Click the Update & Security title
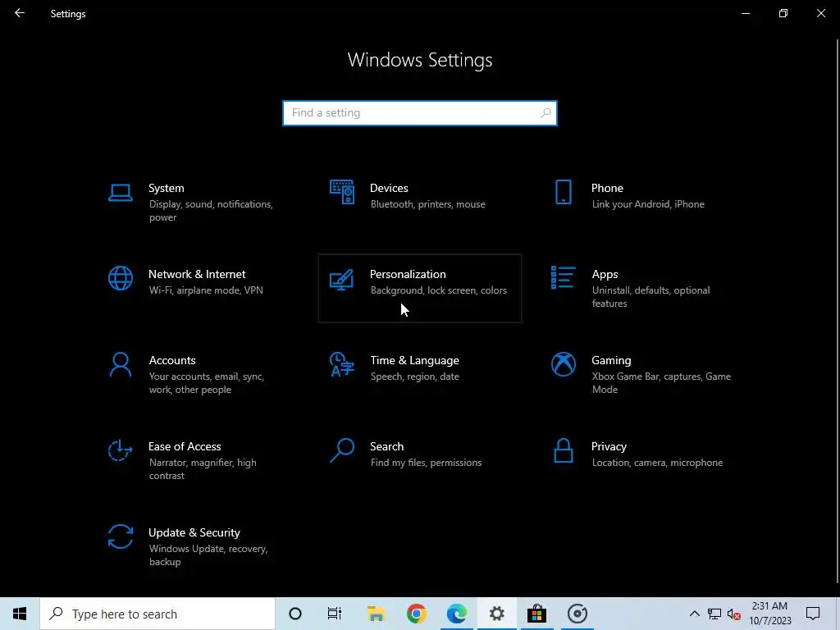The width and height of the screenshot is (840, 630). click(x=194, y=533)
